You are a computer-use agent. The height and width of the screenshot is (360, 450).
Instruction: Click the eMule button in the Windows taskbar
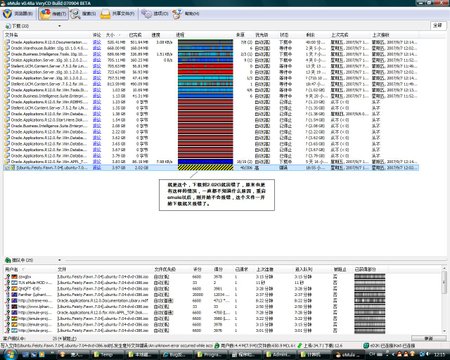(348, 355)
